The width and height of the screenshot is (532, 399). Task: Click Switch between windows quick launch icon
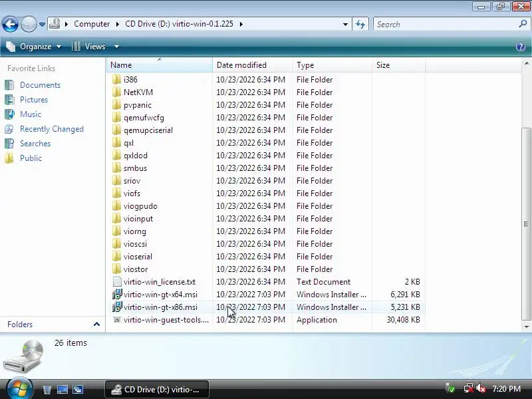click(78, 390)
